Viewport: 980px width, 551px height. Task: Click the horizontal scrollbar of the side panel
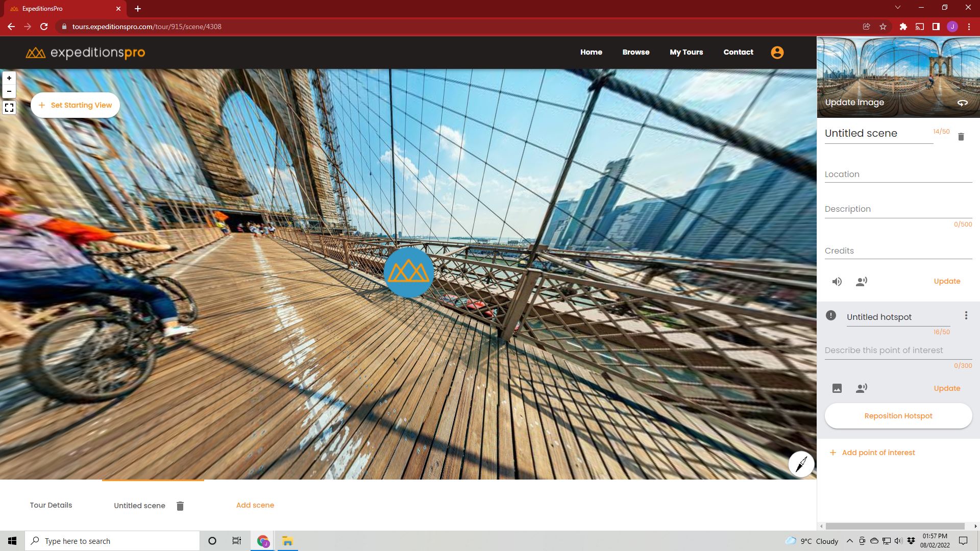[894, 526]
